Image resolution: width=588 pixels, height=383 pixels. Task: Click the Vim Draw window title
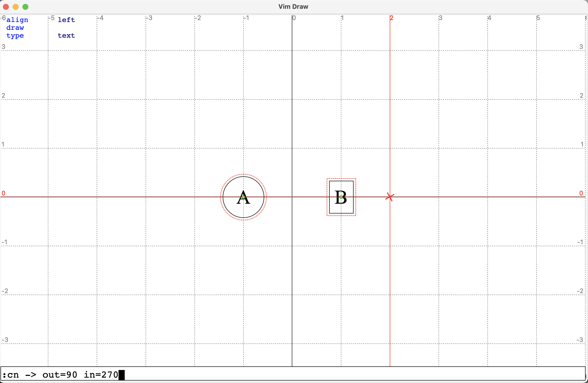[x=293, y=7]
